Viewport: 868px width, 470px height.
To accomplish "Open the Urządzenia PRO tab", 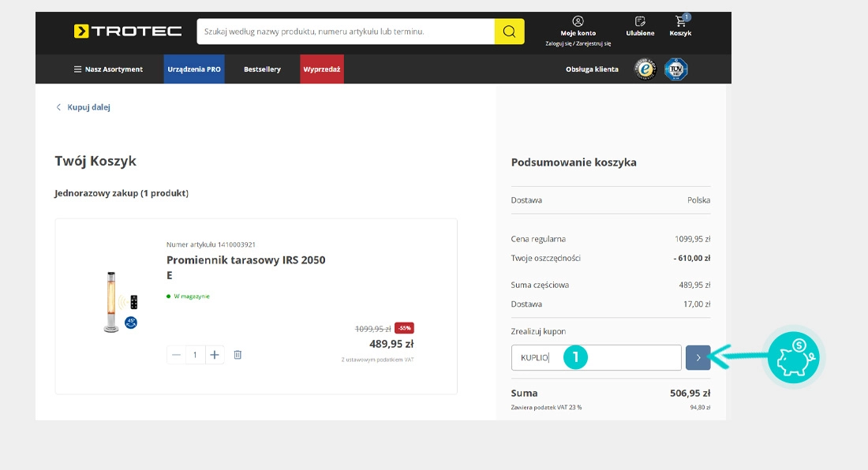I will click(194, 69).
